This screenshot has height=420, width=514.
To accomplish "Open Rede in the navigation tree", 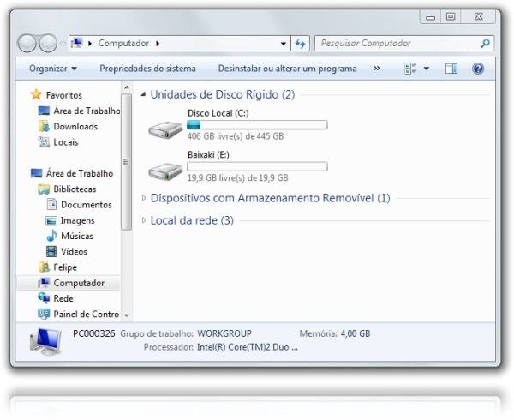I will tap(56, 298).
